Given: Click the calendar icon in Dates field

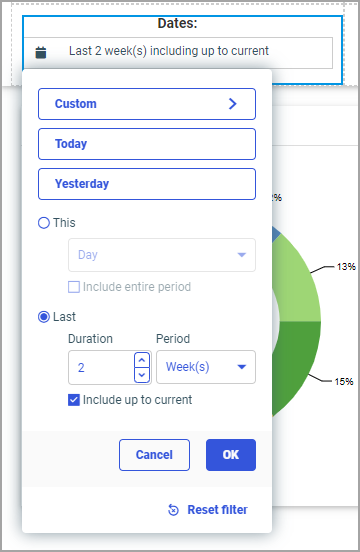Looking at the screenshot, I should (41, 52).
